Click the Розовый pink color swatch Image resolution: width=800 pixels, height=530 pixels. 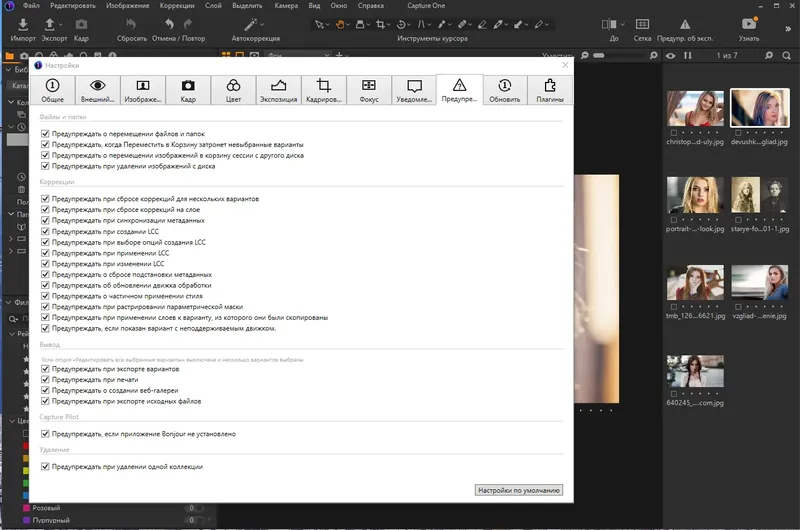(27, 508)
